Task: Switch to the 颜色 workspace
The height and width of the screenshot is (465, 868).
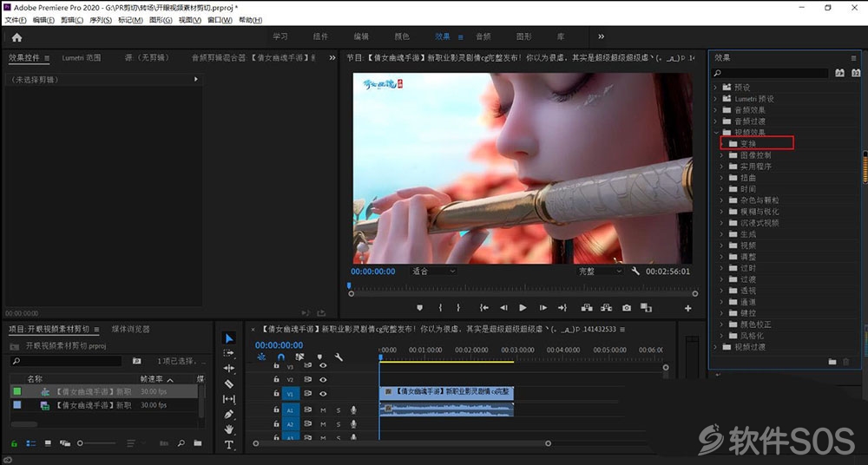Action: (x=402, y=36)
